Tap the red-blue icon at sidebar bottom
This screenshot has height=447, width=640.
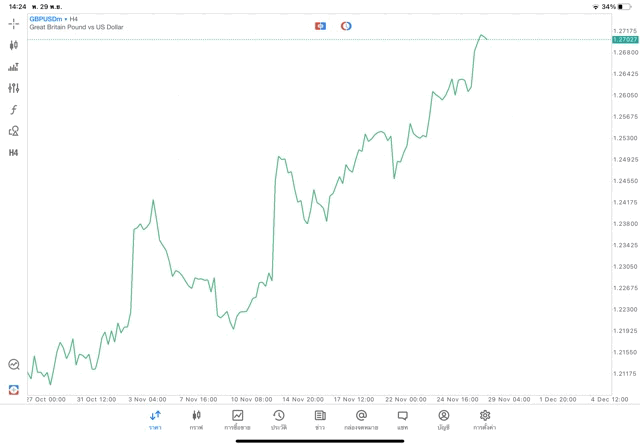[x=14, y=389]
